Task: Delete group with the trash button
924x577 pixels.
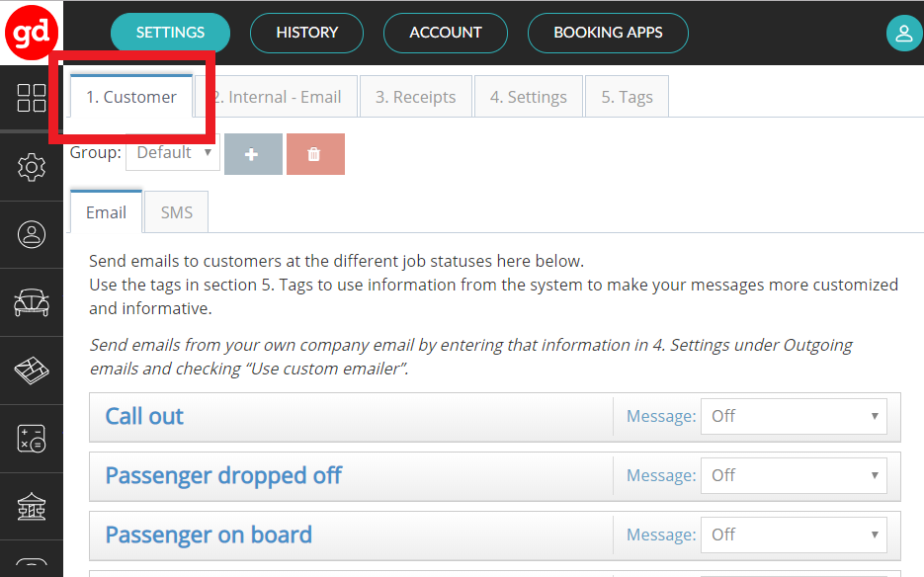Action: coord(315,154)
